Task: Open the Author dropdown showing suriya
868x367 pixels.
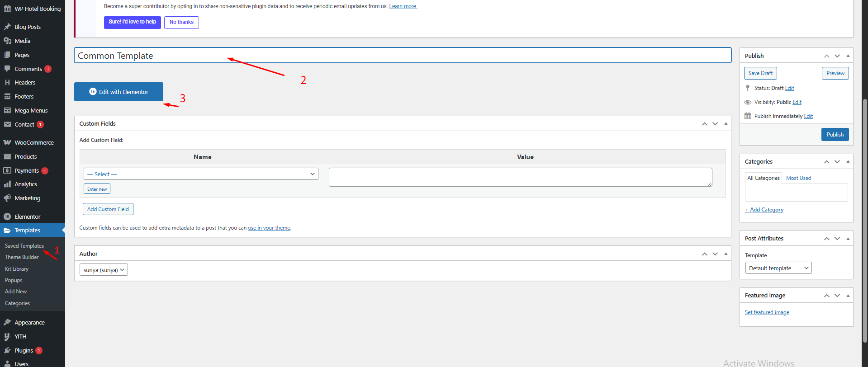Action: [x=104, y=270]
